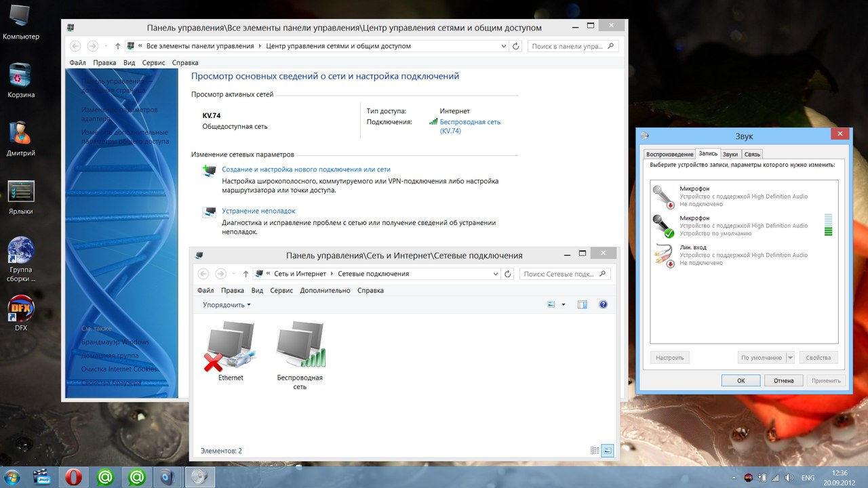Refresh the Network Connections window
The image size is (868, 488).
click(x=508, y=274)
